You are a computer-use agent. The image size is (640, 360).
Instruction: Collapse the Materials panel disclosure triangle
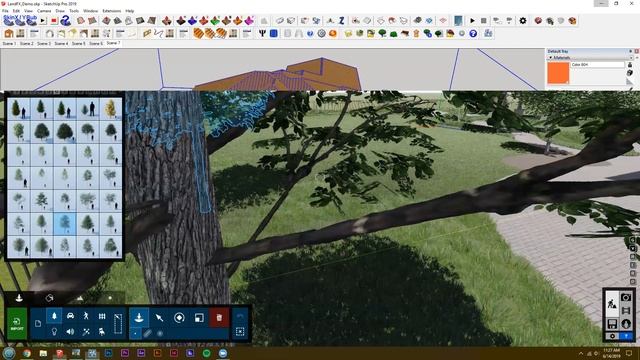pos(551,58)
